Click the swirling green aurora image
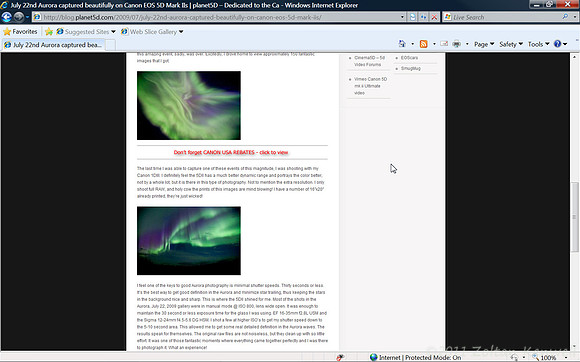The width and height of the screenshot is (580, 362). (x=189, y=105)
